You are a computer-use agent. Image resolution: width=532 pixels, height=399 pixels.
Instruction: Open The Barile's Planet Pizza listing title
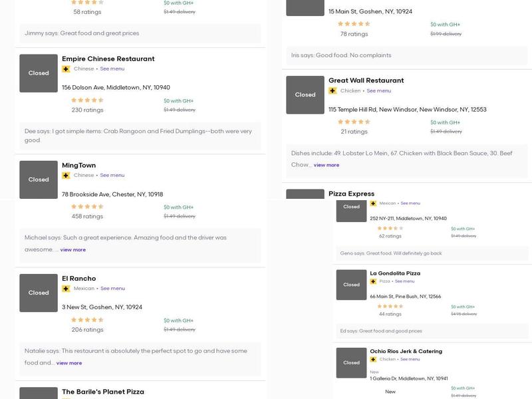pyautogui.click(x=102, y=392)
